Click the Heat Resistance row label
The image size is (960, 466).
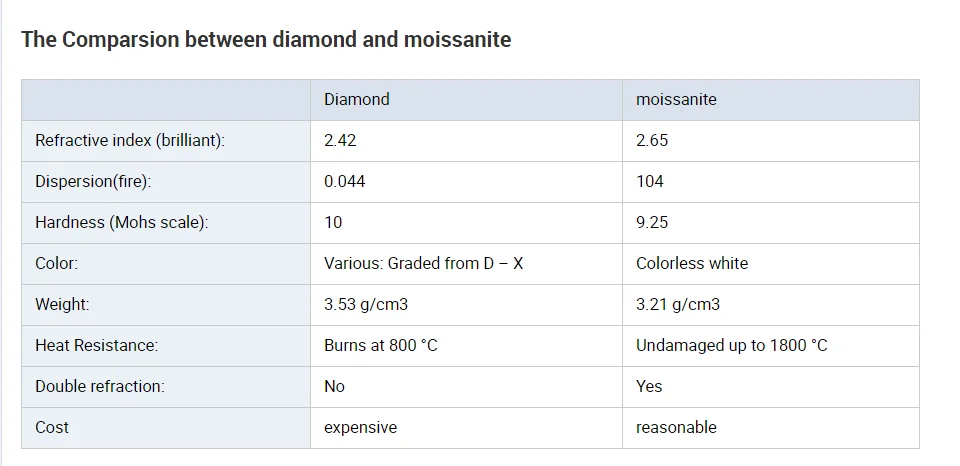[96, 346]
